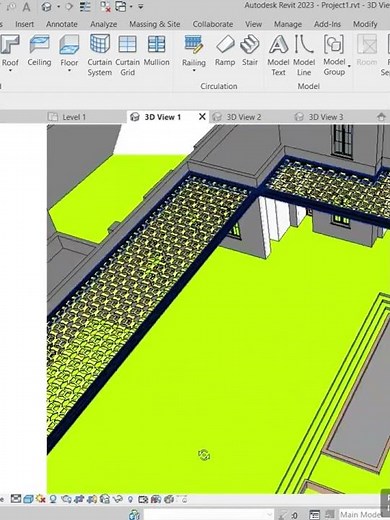The height and width of the screenshot is (520, 390).
Task: Toggle Reveal Hidden Elements lightbulb
Action: point(130,499)
